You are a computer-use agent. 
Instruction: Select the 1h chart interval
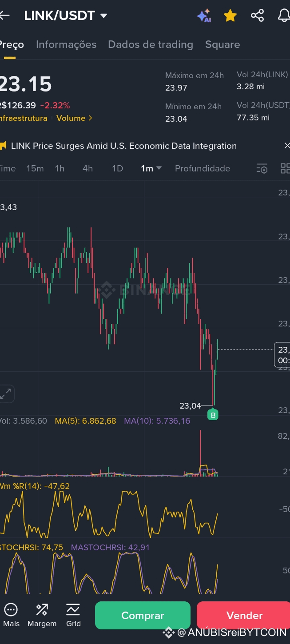[x=60, y=168]
